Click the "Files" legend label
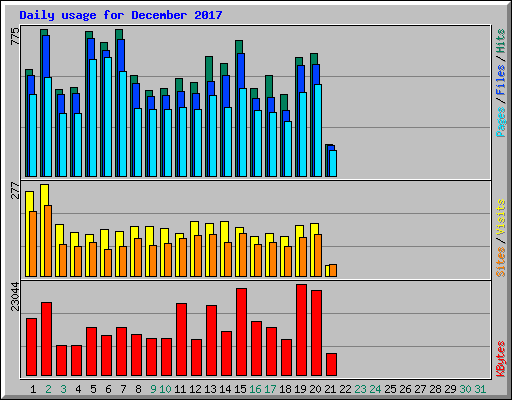Image resolution: width=512 pixels, height=400 pixels. (501, 80)
